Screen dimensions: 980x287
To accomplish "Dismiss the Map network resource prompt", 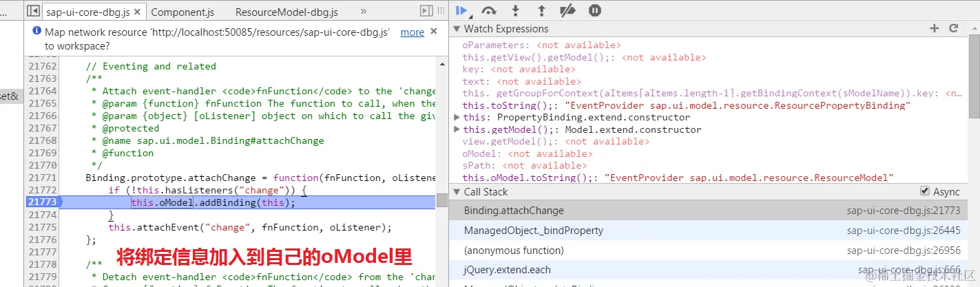I will point(433,32).
